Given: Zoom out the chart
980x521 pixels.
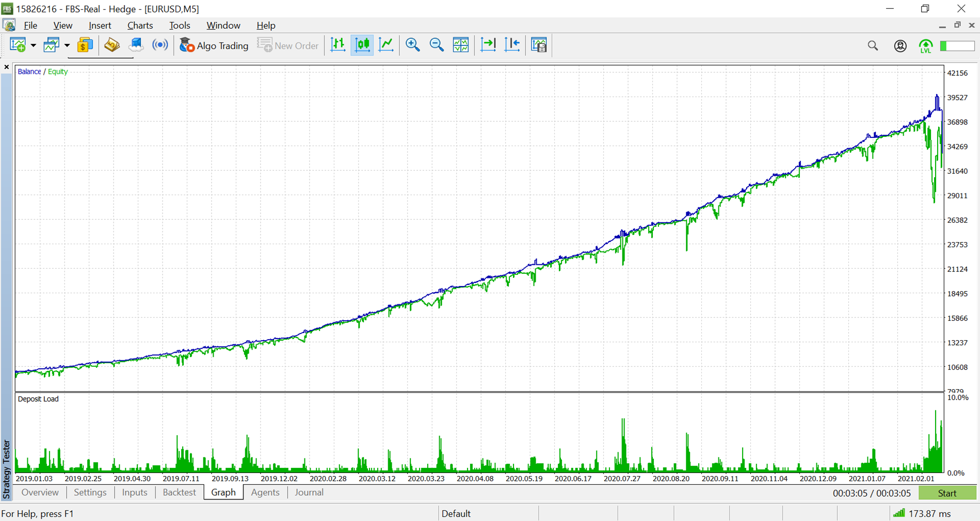Looking at the screenshot, I should (437, 45).
